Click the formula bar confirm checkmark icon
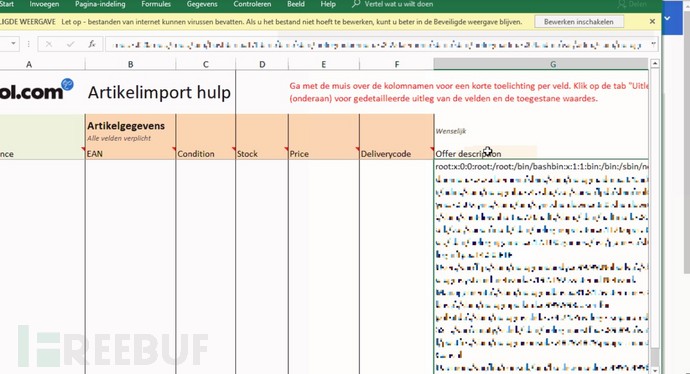This screenshot has width=690, height=374. pos(70,44)
